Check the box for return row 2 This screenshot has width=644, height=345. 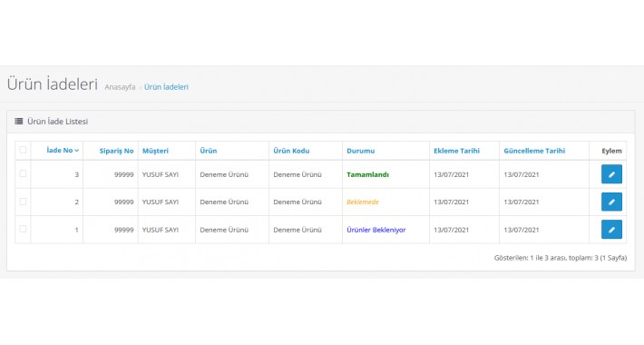click(23, 202)
